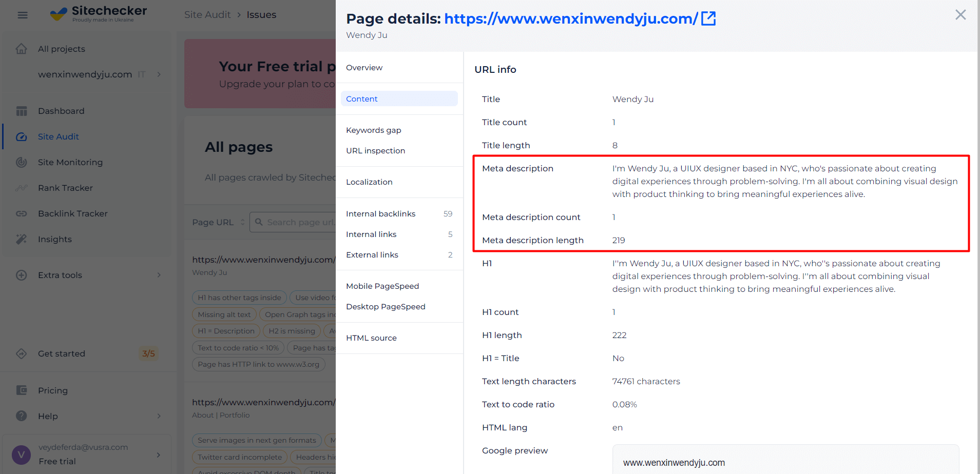980x474 pixels.
Task: Click the Pricing icon
Action: (21, 390)
